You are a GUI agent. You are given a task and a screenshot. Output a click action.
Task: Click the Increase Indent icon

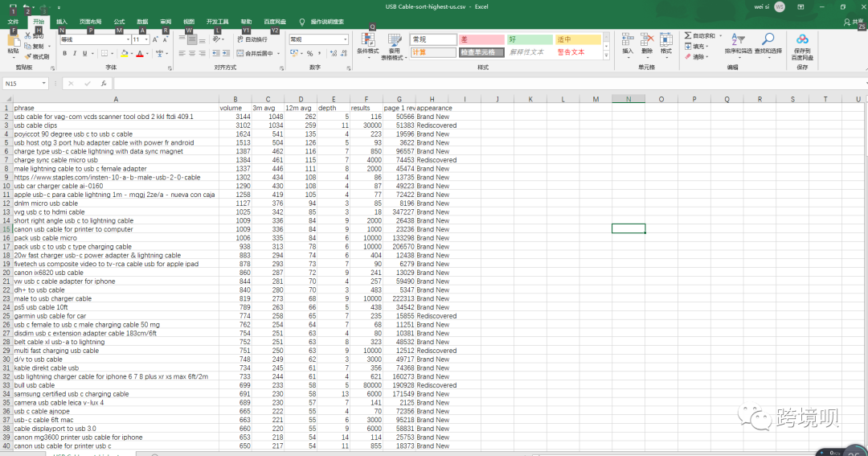pyautogui.click(x=227, y=53)
